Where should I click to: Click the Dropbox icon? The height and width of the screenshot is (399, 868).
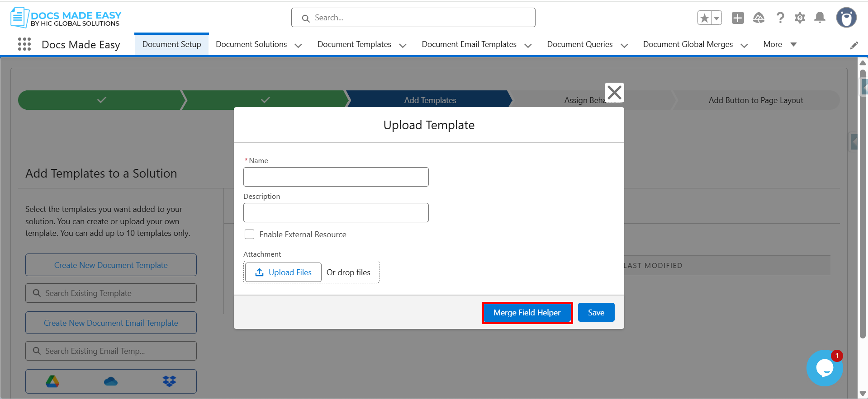click(169, 381)
